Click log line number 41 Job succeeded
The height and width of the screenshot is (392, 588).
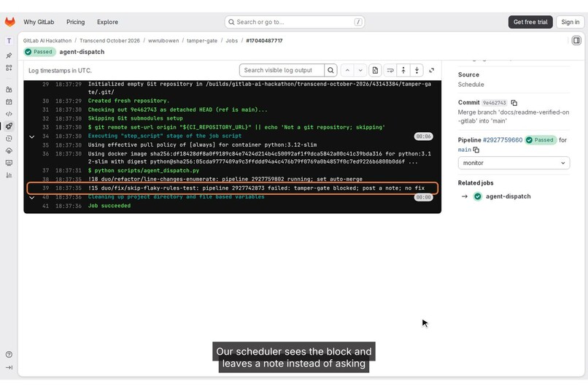tap(45, 206)
